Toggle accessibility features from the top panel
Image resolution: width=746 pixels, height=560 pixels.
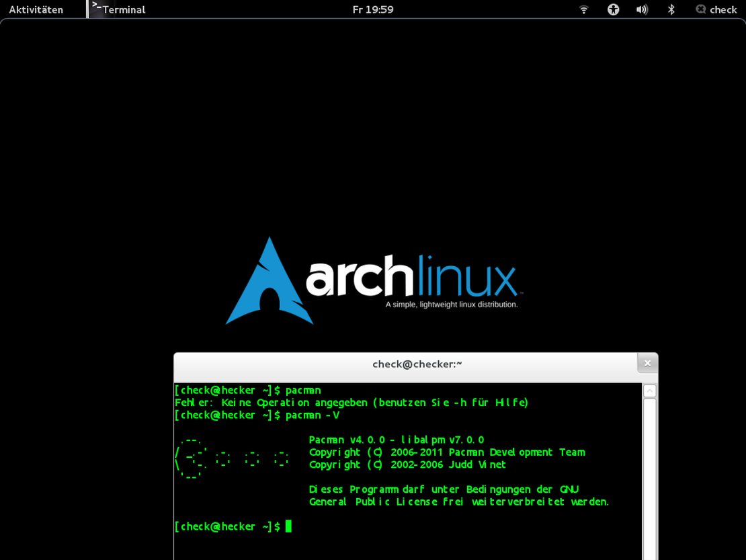click(613, 9)
